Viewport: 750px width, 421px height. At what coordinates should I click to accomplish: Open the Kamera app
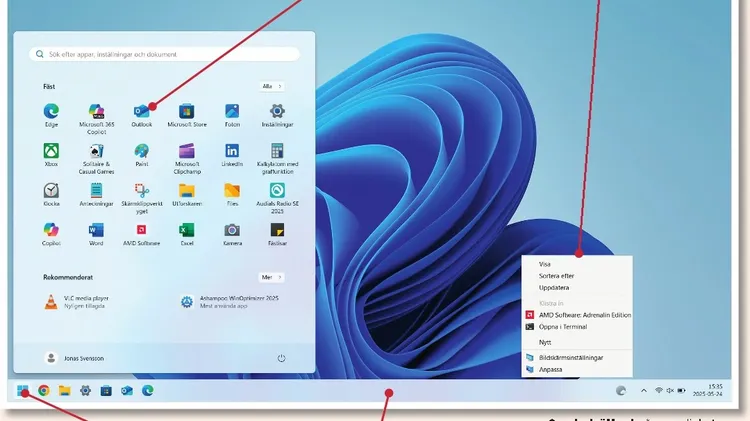[x=232, y=234]
